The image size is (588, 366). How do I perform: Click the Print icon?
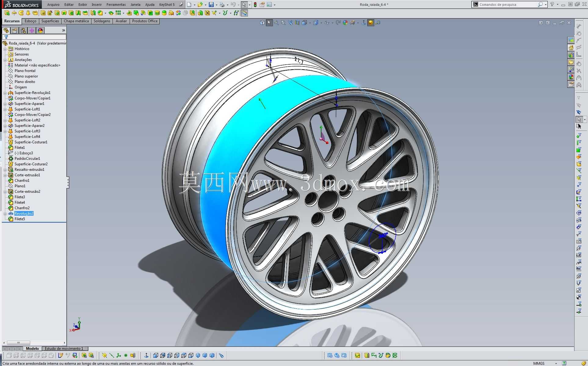pos(222,5)
